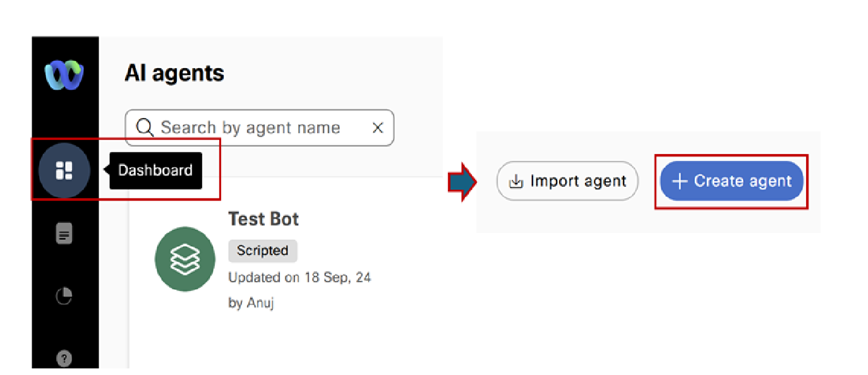The image size is (868, 375).
Task: Open the Dashboard sidebar icon
Action: tap(64, 170)
